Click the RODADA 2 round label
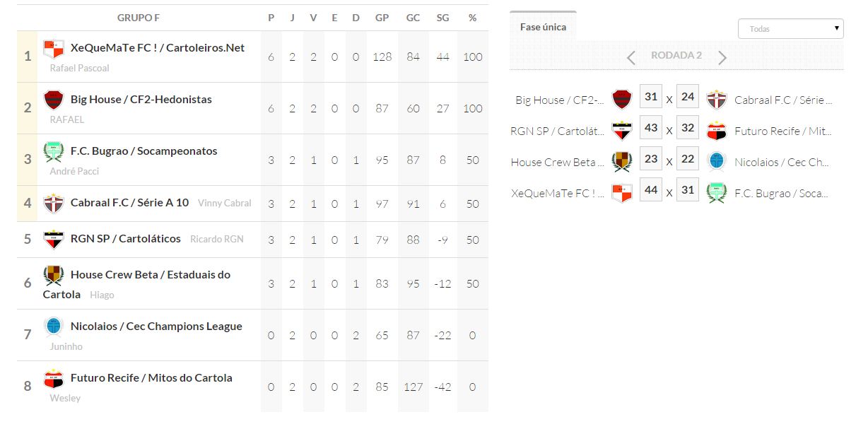Screen dimensions: 868x429 676,55
